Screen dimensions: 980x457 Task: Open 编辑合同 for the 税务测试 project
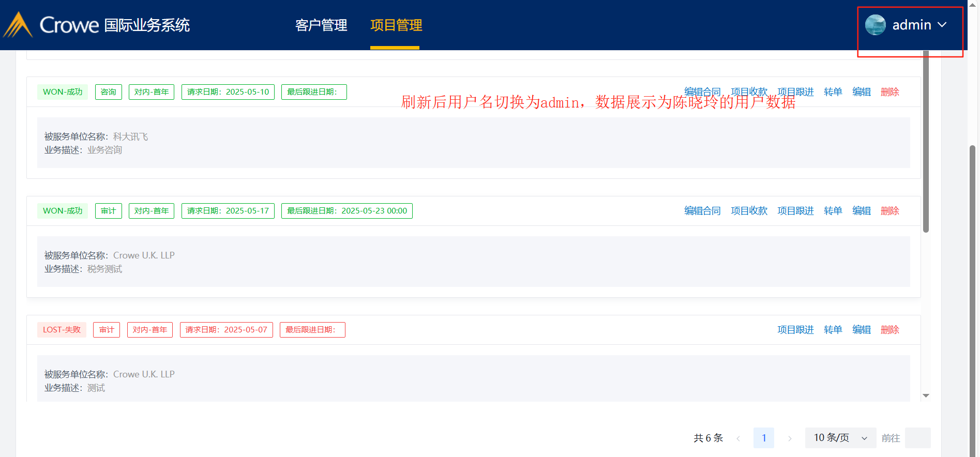point(702,211)
